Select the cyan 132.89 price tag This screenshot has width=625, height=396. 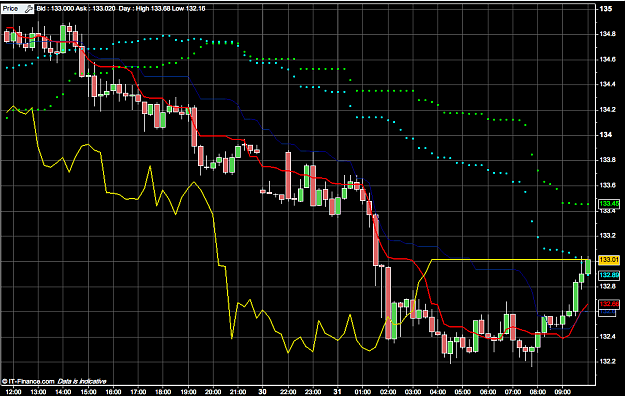(609, 275)
